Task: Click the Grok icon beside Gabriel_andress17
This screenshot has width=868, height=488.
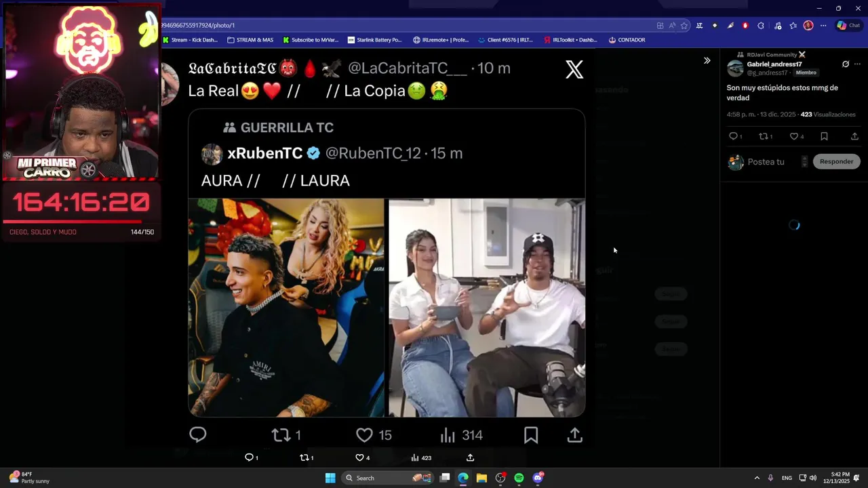Action: 846,64
